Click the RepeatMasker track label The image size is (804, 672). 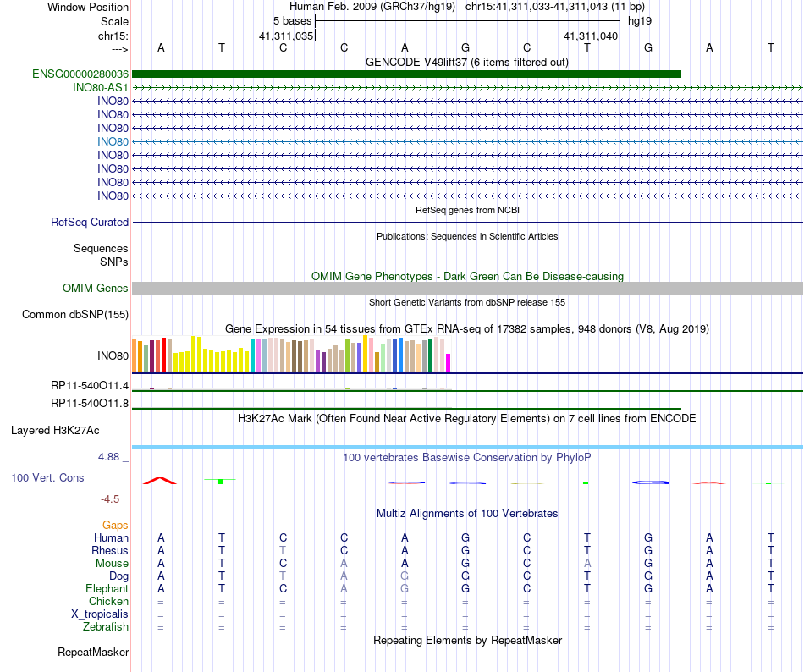(x=93, y=652)
